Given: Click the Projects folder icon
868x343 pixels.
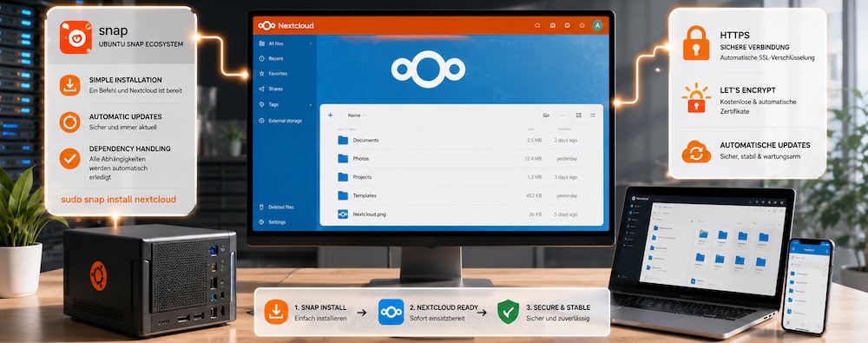Looking at the screenshot, I should 343,177.
